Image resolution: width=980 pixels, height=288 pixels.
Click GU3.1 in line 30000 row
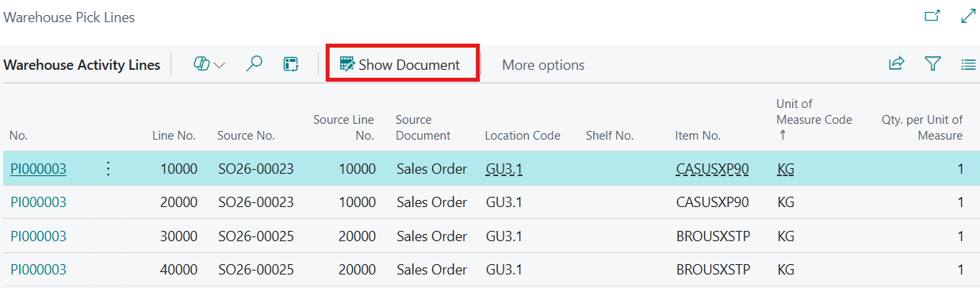coord(504,236)
